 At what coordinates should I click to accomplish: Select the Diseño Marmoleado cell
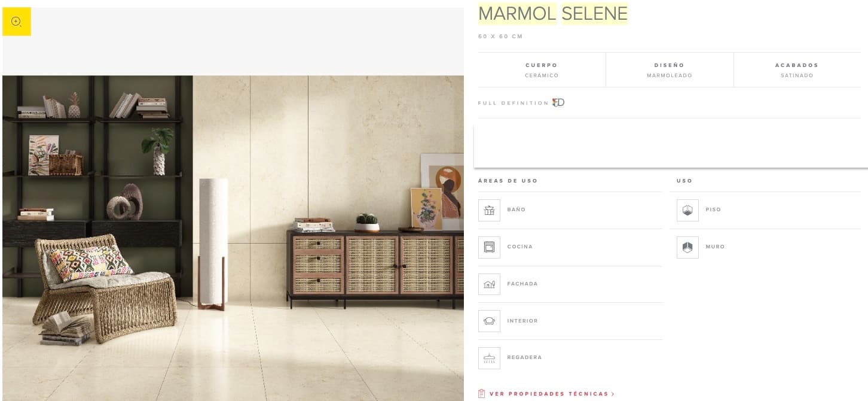click(x=670, y=70)
